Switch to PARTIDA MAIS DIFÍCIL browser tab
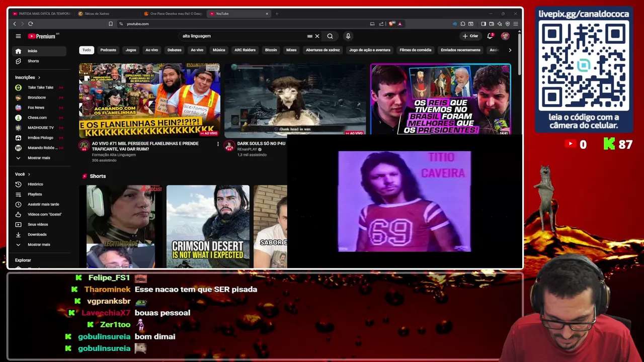The image size is (644, 362). point(41,14)
